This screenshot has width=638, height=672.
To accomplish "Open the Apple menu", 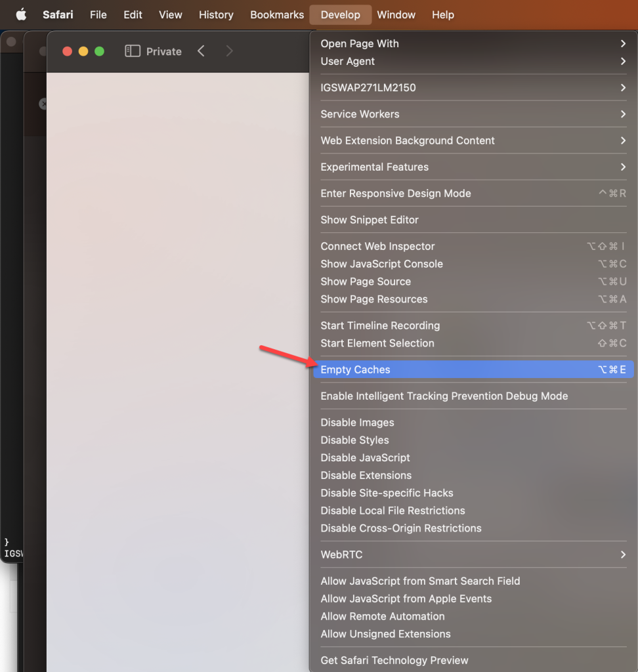I will (21, 14).
